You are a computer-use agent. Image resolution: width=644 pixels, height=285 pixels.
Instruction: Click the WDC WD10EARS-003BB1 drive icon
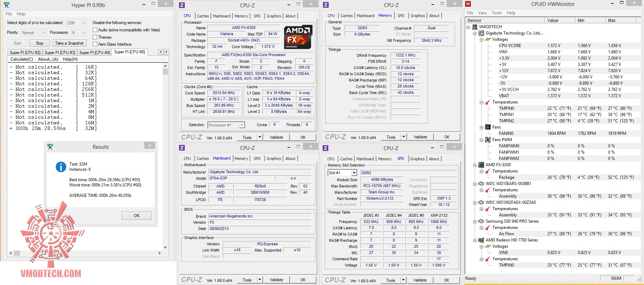coord(481,184)
